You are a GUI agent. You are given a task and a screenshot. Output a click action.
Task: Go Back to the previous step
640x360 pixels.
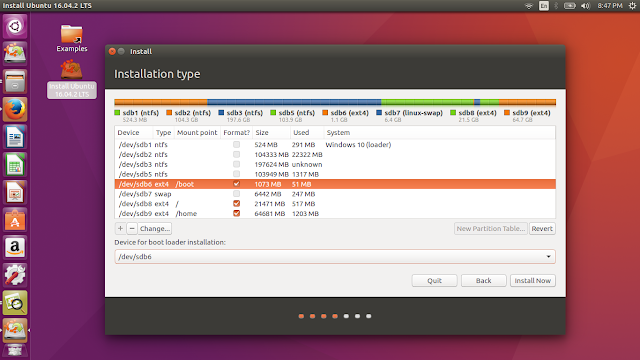(484, 280)
